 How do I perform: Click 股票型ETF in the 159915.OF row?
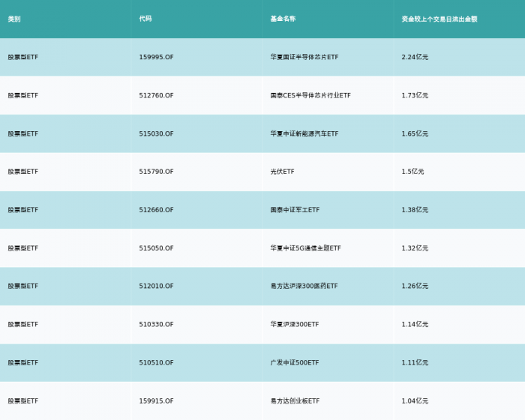(23, 401)
